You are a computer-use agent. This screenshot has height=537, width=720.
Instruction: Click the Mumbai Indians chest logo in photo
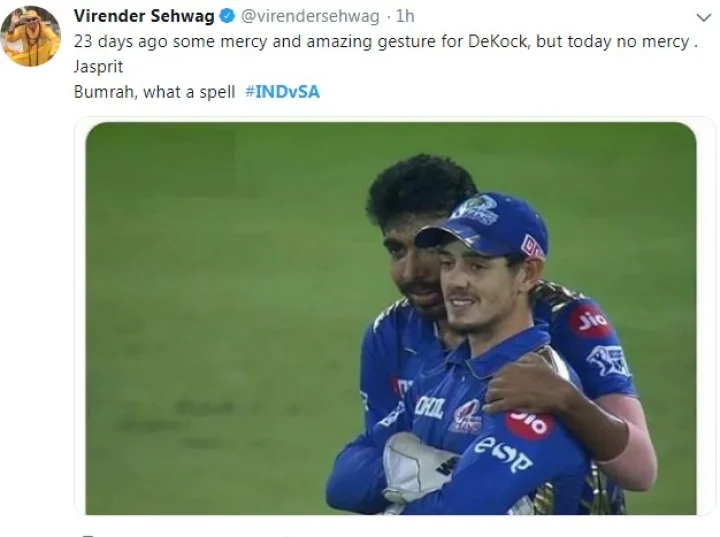click(x=466, y=416)
